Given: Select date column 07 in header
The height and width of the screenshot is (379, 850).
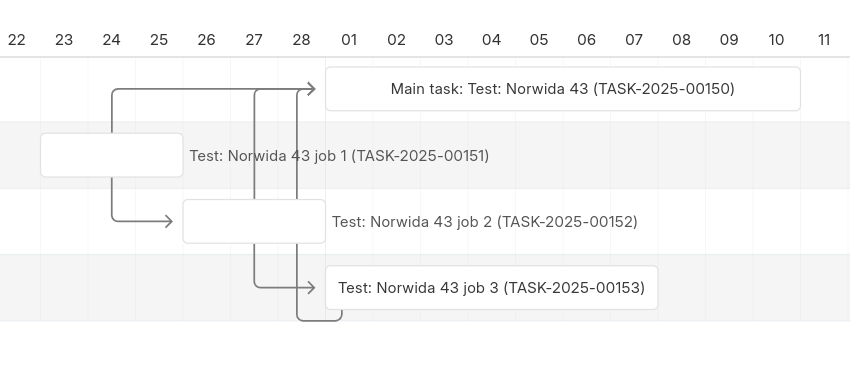Looking at the screenshot, I should (x=634, y=40).
